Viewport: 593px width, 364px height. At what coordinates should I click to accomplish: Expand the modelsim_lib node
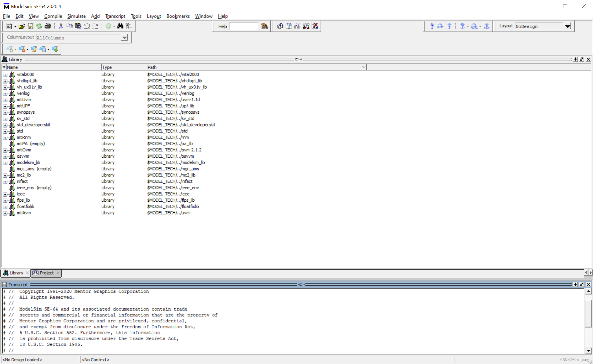[5, 163]
